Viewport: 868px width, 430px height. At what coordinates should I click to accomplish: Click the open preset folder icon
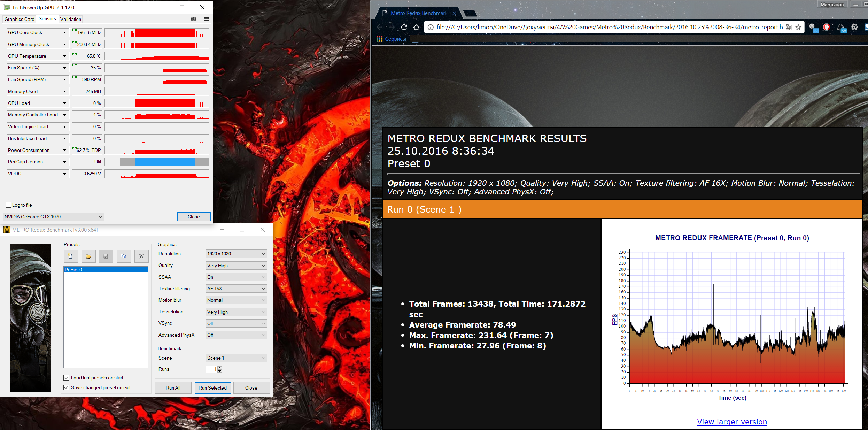[x=88, y=256]
